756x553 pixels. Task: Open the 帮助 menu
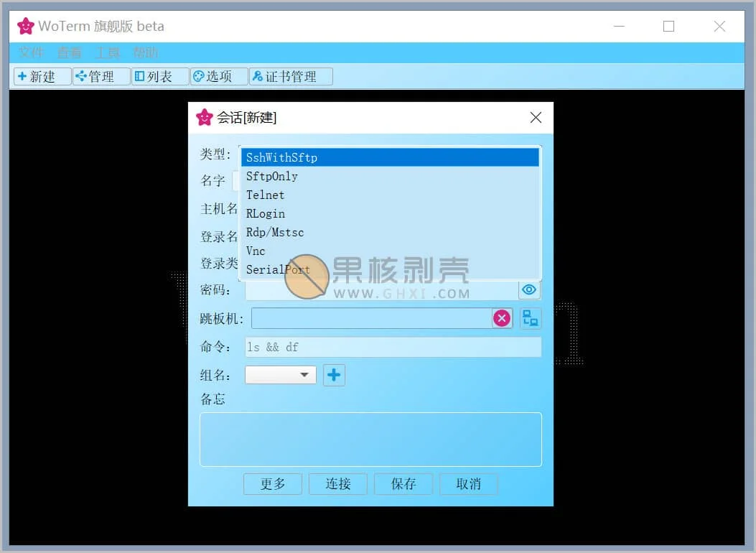[146, 52]
